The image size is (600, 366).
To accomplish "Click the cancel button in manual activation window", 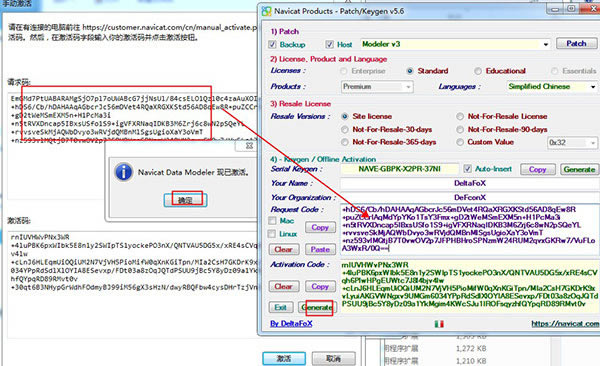I will tap(333, 359).
